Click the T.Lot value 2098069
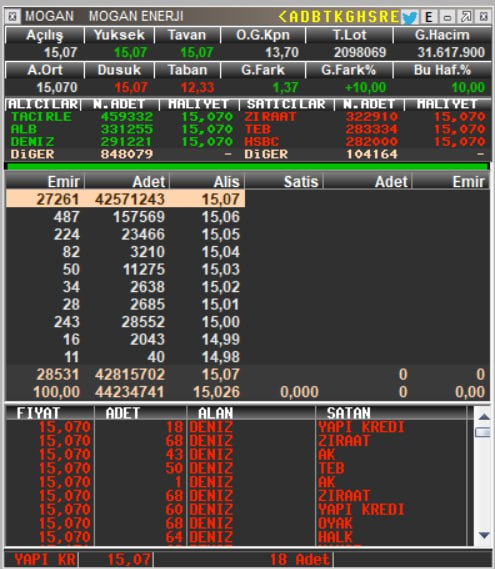Screen dimensions: 495x569 (360, 53)
